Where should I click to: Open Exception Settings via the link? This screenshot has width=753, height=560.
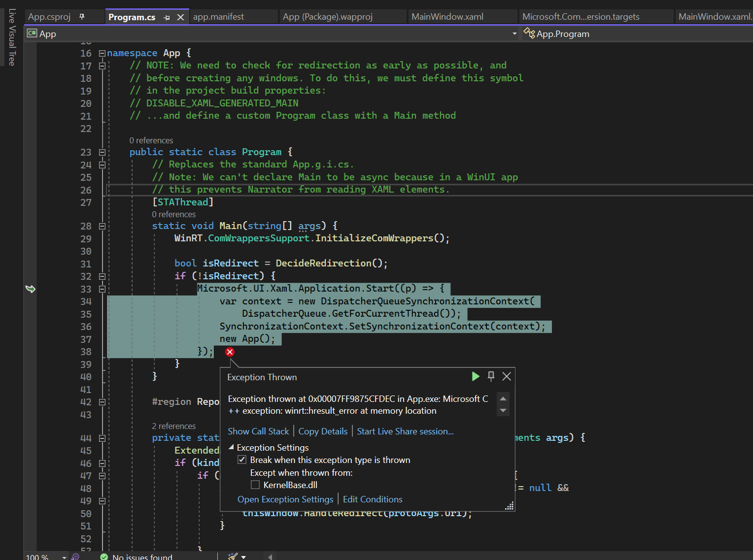click(x=285, y=499)
